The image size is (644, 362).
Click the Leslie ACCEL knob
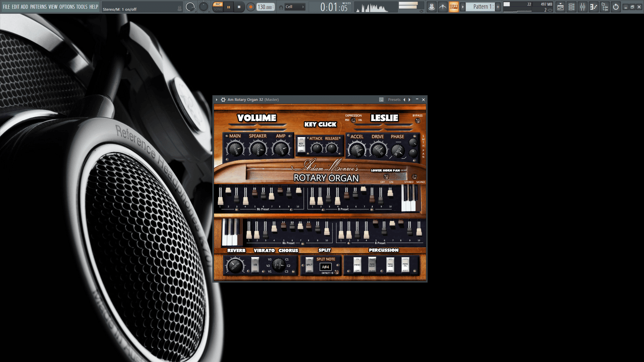click(357, 150)
